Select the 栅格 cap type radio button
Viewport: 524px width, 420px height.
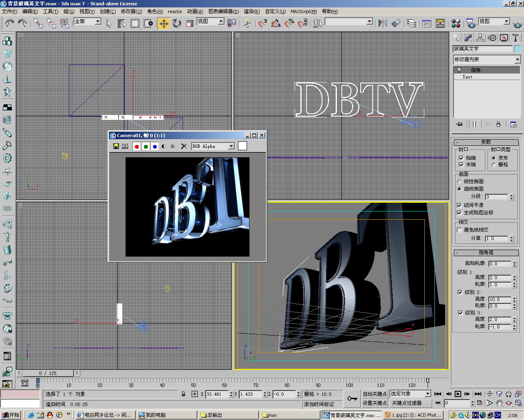pyautogui.click(x=494, y=165)
